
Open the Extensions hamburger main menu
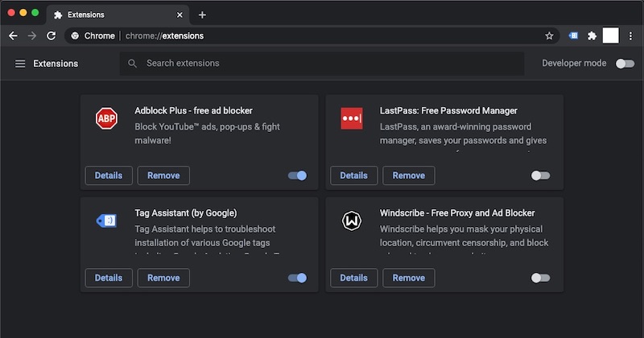(x=20, y=64)
